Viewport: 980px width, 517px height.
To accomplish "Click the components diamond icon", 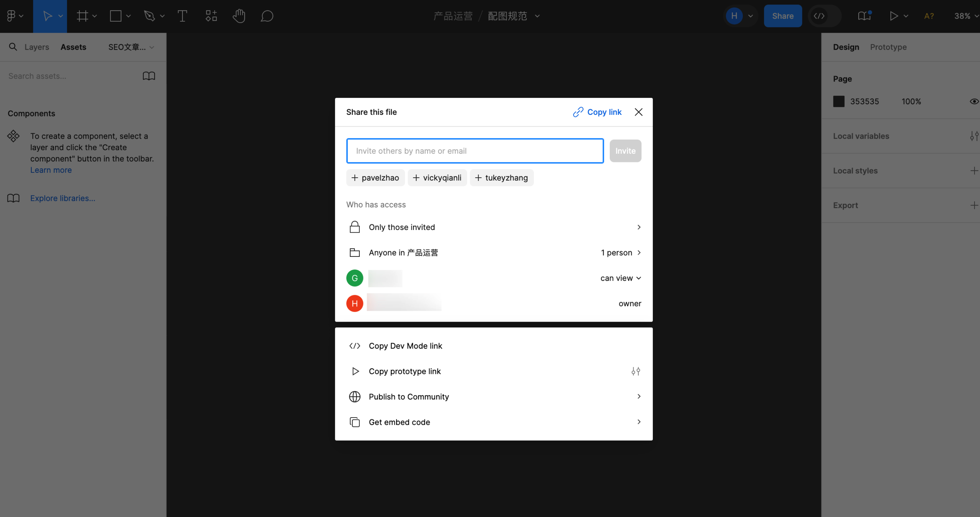I will pos(13,136).
